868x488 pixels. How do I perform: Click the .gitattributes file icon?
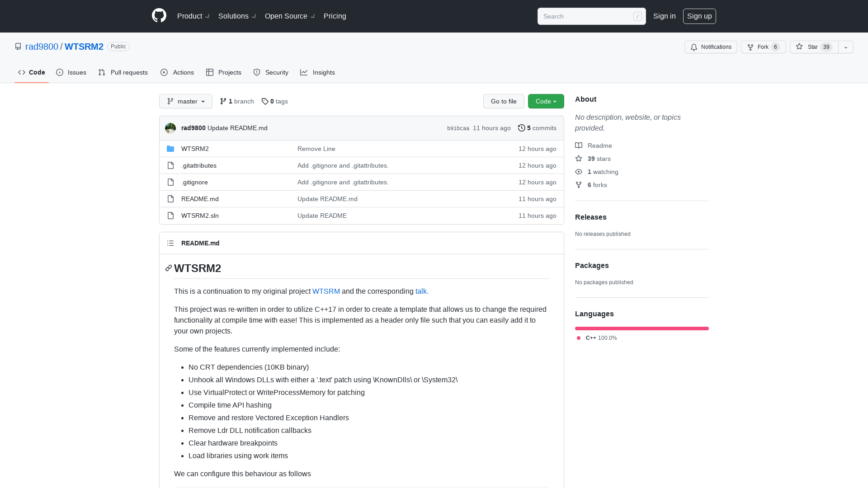tap(170, 165)
